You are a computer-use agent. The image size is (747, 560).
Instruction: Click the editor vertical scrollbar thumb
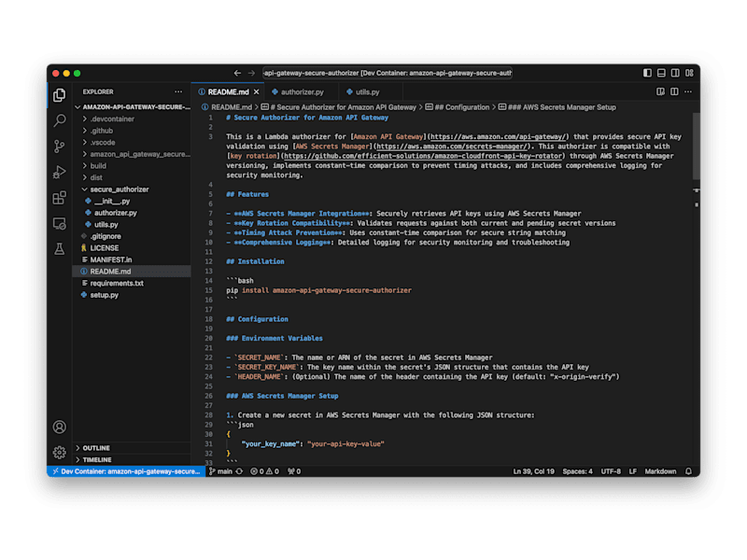point(696,147)
